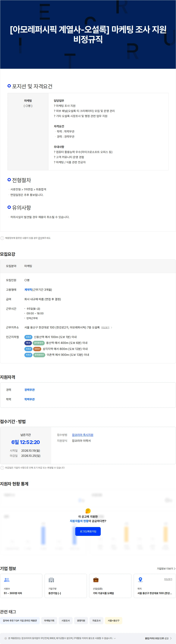176x644 pixels.
Task: Select the 시장조사 tag
Action: 65,621
